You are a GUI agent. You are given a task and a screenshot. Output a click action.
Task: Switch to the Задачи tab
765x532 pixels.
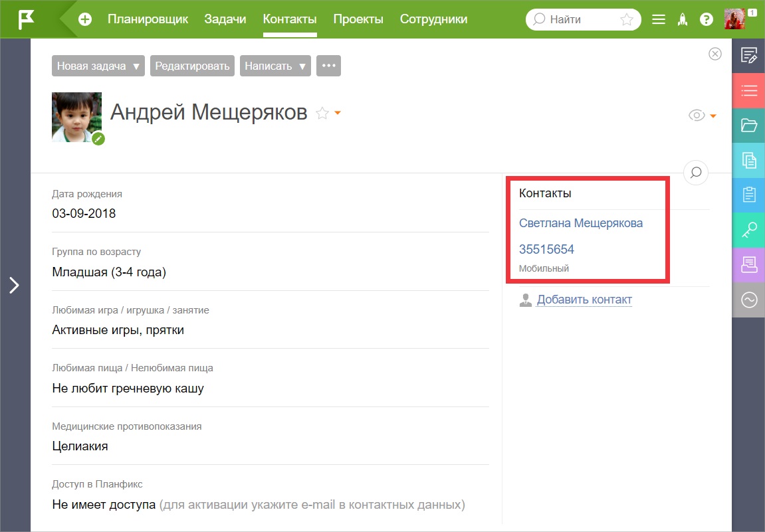coord(225,19)
